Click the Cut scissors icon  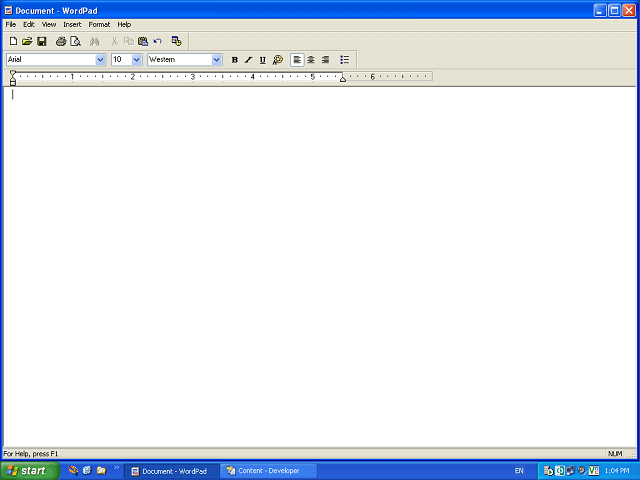[x=114, y=41]
